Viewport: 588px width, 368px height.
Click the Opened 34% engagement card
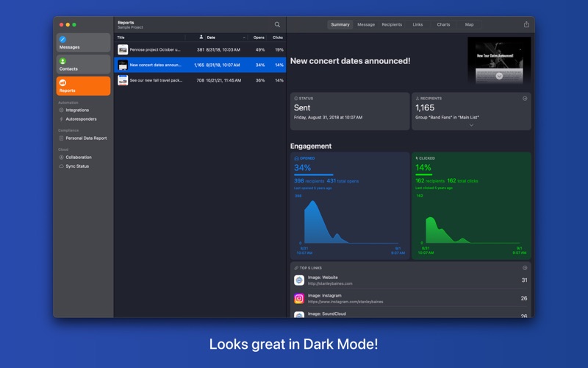(350, 206)
